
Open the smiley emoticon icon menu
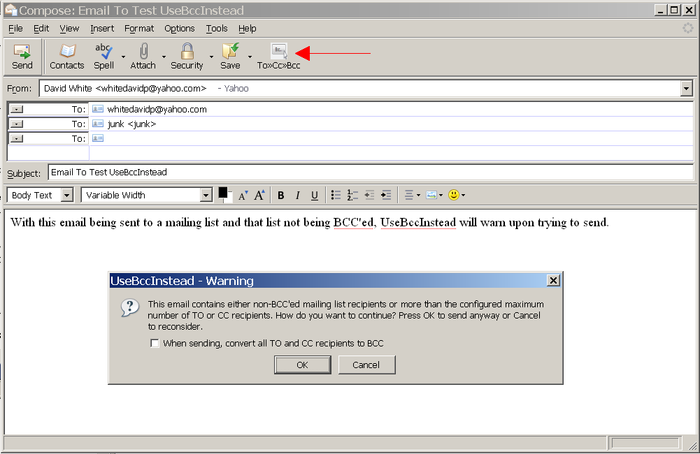456,195
